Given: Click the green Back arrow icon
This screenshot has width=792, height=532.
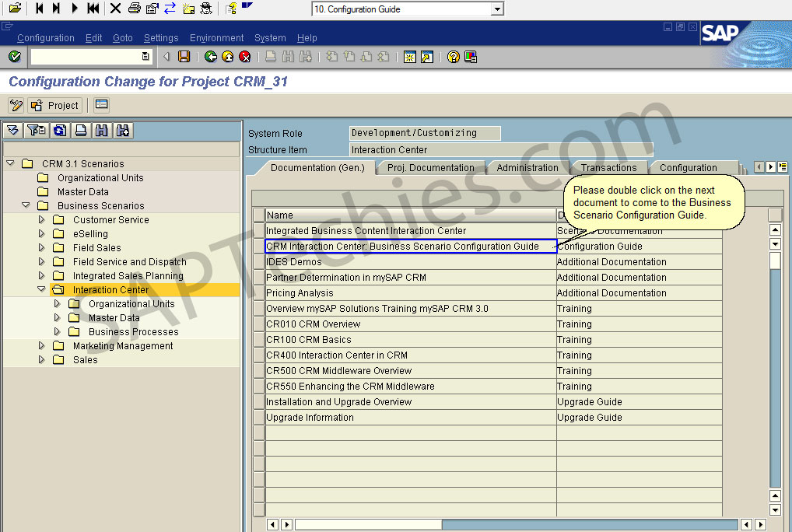Looking at the screenshot, I should 210,57.
